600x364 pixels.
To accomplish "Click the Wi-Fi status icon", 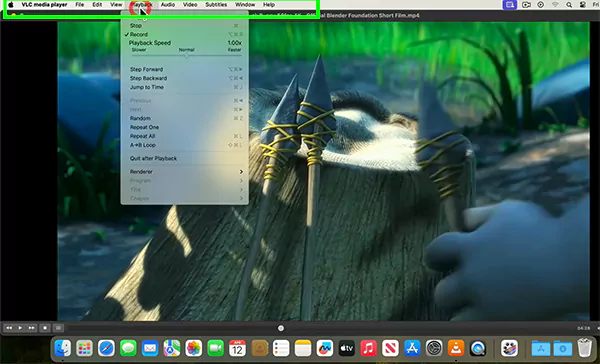I will 555,5.
